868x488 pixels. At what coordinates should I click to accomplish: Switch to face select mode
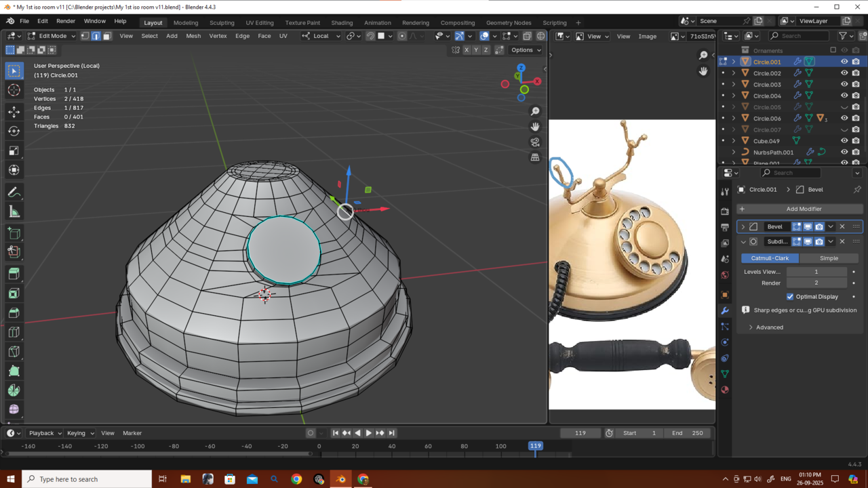pyautogui.click(x=107, y=36)
